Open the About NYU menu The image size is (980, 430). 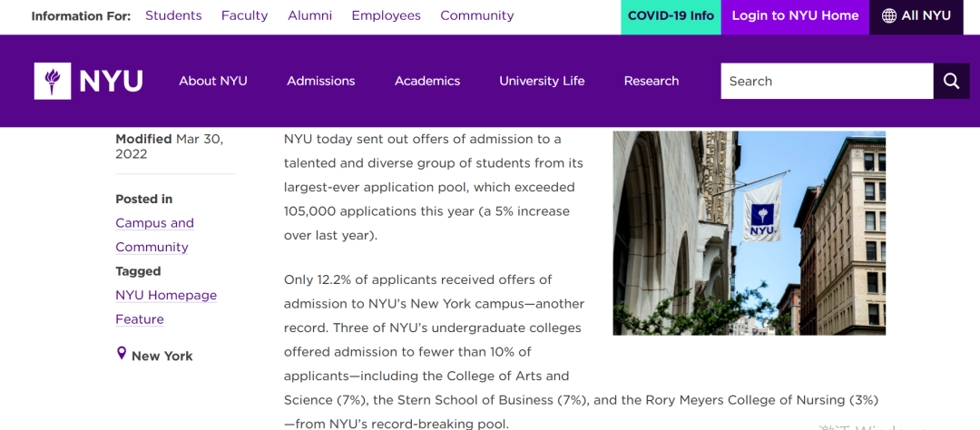(x=213, y=81)
